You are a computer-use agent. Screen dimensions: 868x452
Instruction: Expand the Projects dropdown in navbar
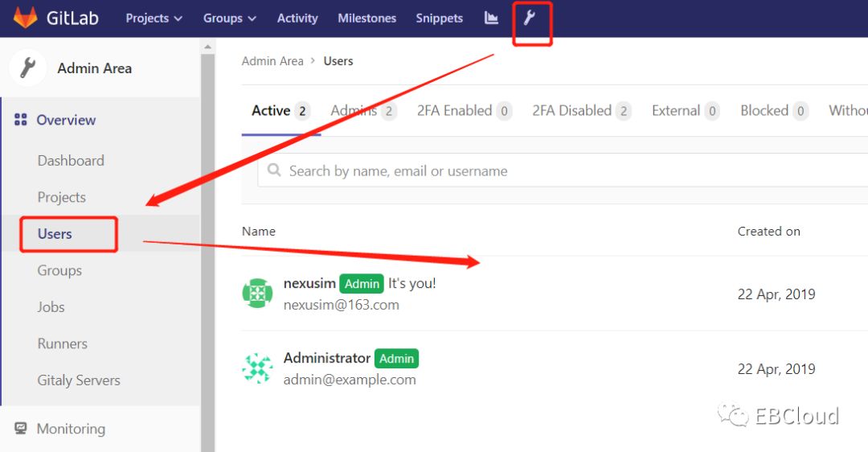(x=154, y=18)
